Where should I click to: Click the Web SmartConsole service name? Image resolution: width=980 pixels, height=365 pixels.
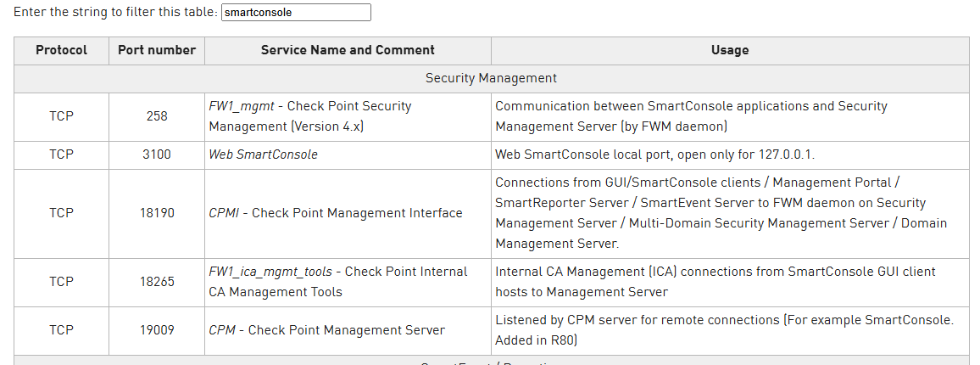click(263, 154)
